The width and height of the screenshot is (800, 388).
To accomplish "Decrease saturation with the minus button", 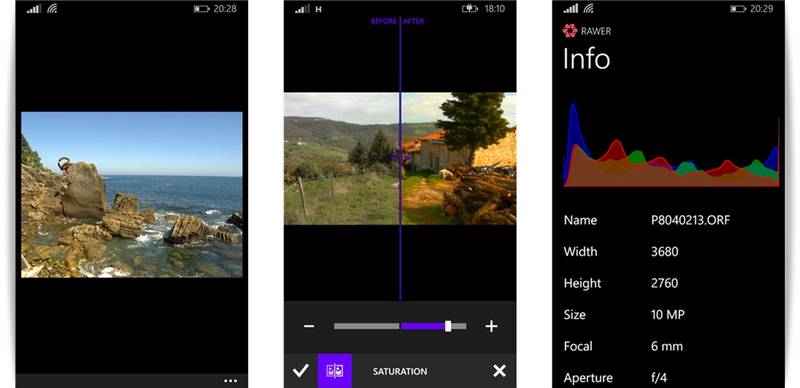I will tap(309, 326).
